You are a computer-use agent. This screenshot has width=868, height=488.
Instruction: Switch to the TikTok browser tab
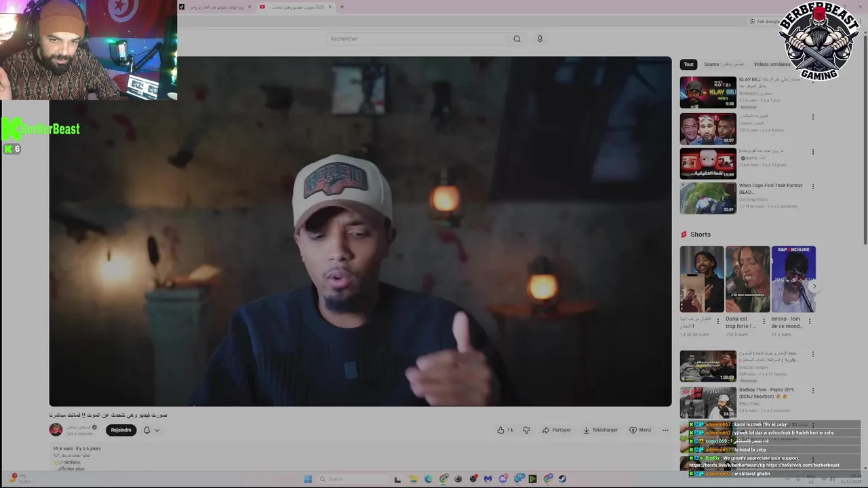(216, 7)
